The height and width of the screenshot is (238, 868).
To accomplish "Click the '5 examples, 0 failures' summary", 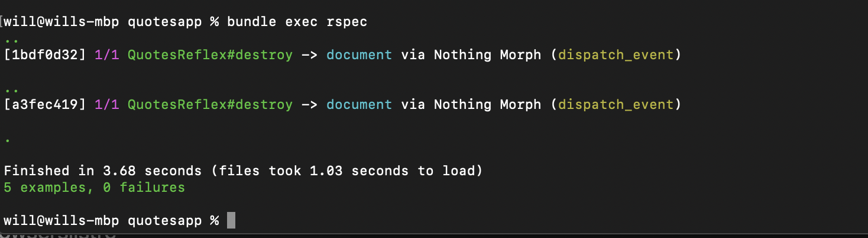I will click(95, 188).
